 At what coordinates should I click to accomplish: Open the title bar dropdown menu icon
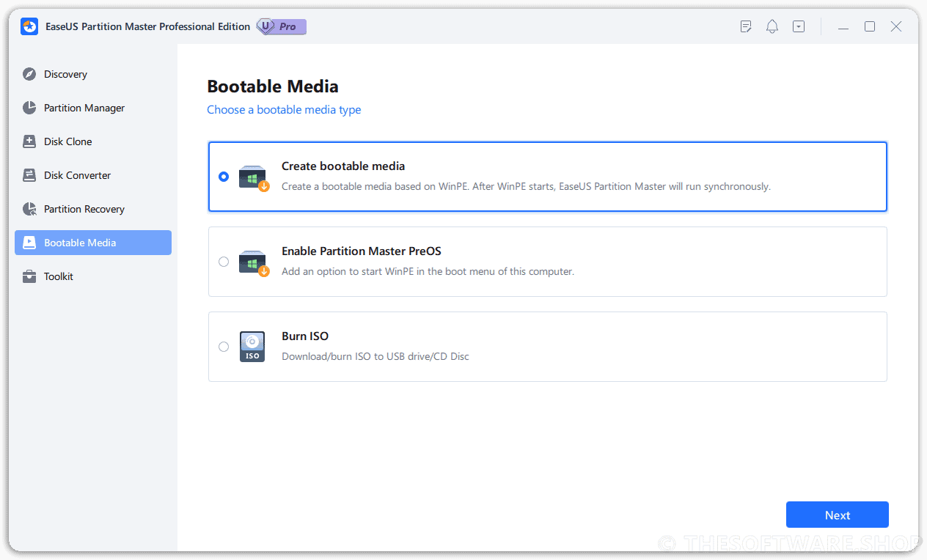[x=799, y=27]
